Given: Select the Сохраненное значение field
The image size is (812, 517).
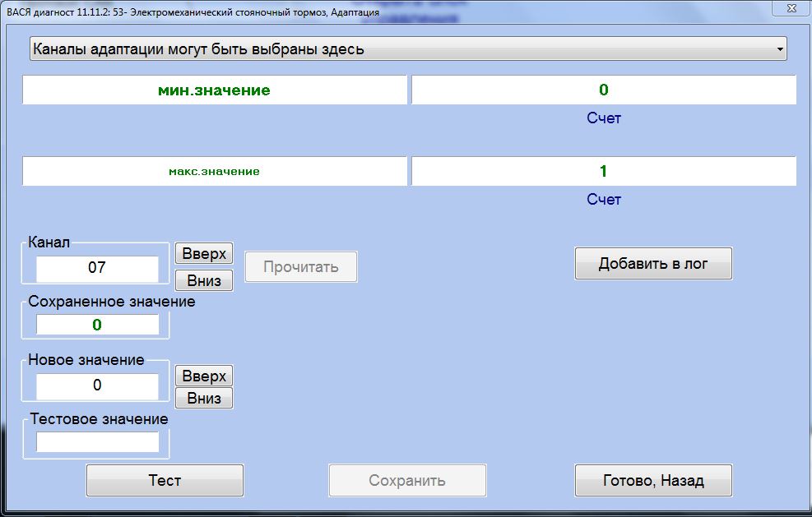Looking at the screenshot, I should pos(97,325).
